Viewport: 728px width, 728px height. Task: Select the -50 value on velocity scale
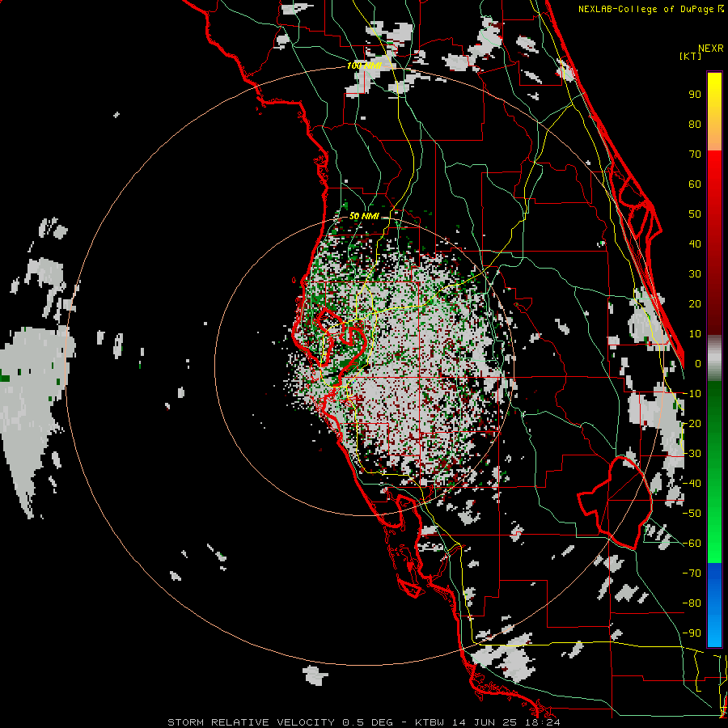coord(692,514)
